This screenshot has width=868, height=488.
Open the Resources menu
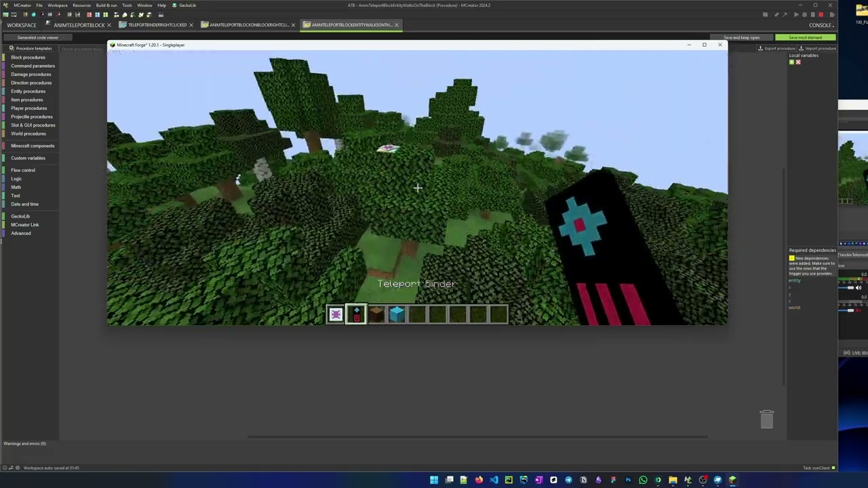pyautogui.click(x=82, y=5)
